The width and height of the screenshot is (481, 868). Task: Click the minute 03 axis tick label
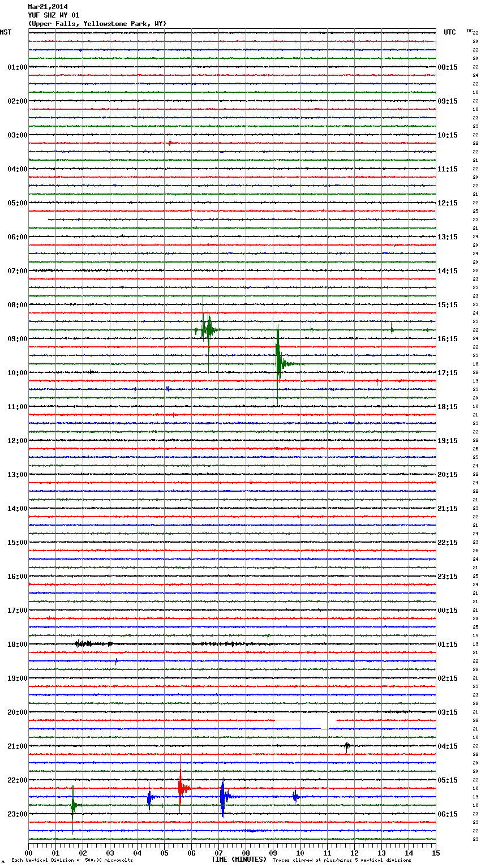(x=110, y=853)
